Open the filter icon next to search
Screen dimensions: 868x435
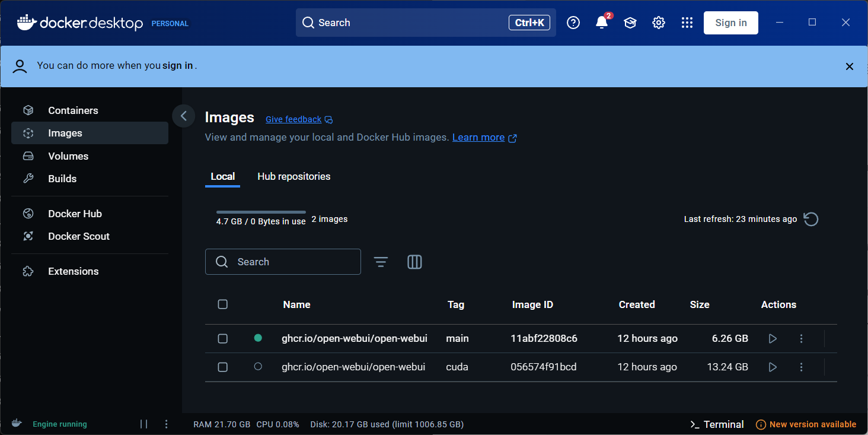coord(381,262)
